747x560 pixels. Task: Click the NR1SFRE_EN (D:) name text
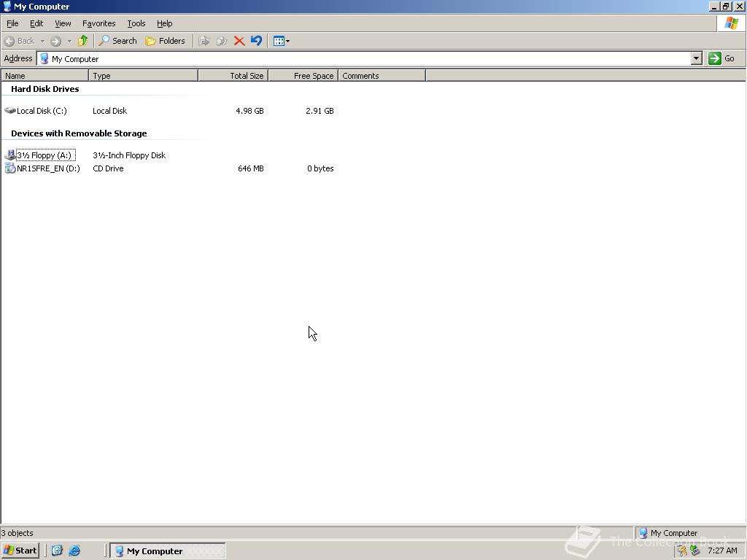click(x=48, y=168)
